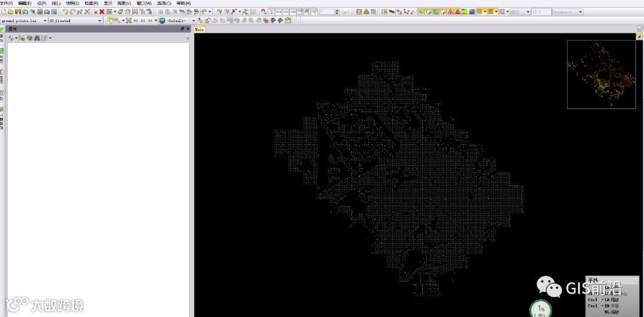The height and width of the screenshot is (317, 644).
Task: Open the 视图(V) menu
Action: [124, 4]
